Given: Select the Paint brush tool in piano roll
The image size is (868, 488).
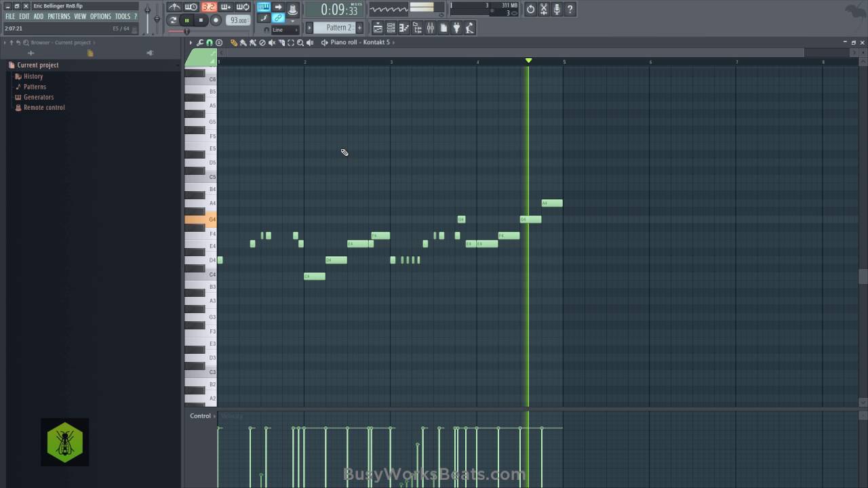Looking at the screenshot, I should click(x=243, y=42).
